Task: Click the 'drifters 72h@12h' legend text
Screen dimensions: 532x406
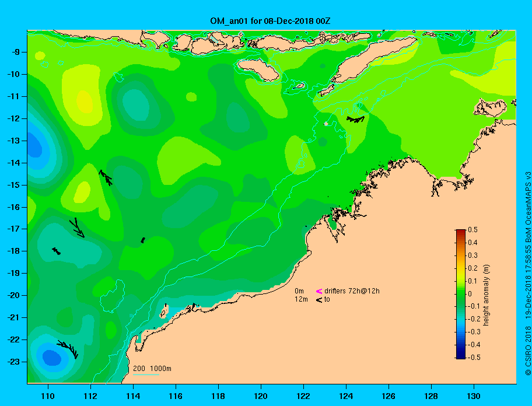Action: click(x=352, y=291)
